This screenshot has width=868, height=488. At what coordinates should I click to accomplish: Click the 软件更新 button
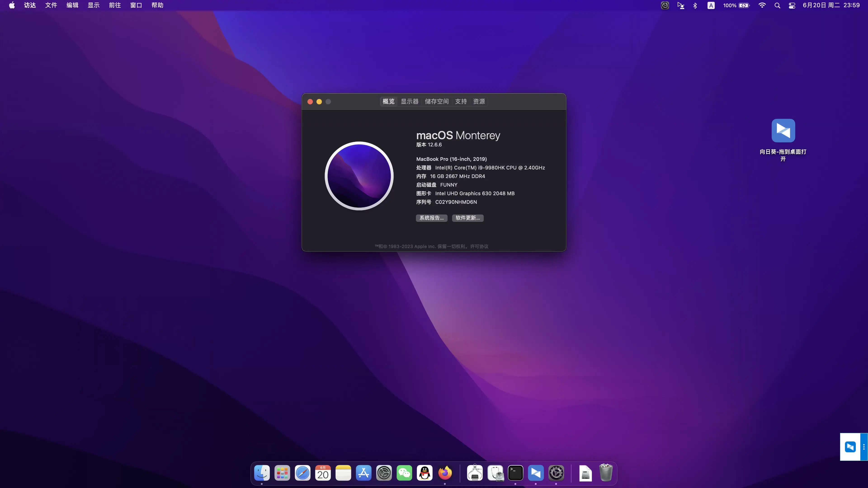[468, 218]
